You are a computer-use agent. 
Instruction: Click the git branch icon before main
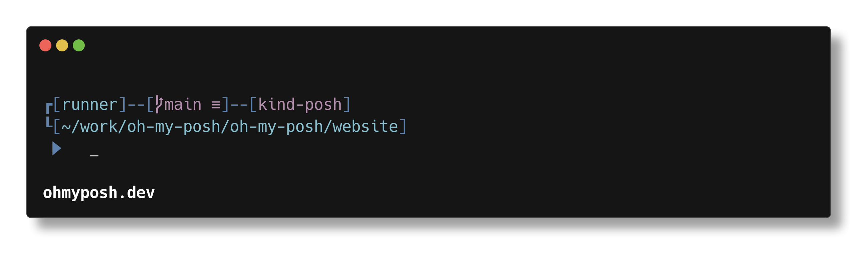pyautogui.click(x=159, y=104)
